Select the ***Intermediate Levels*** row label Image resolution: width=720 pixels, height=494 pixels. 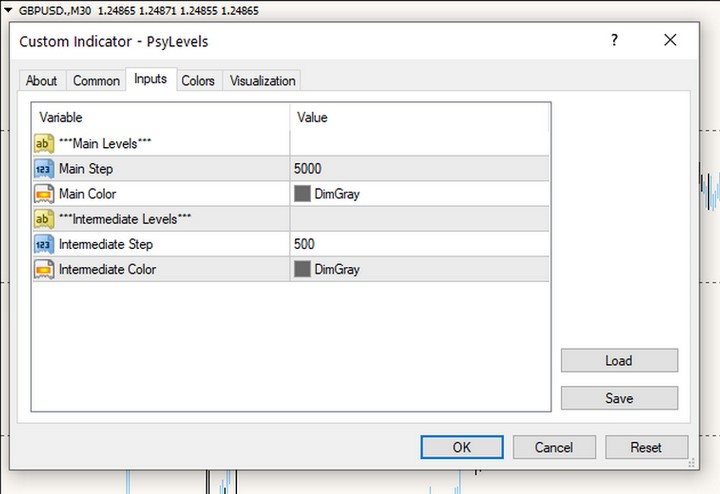coord(125,219)
